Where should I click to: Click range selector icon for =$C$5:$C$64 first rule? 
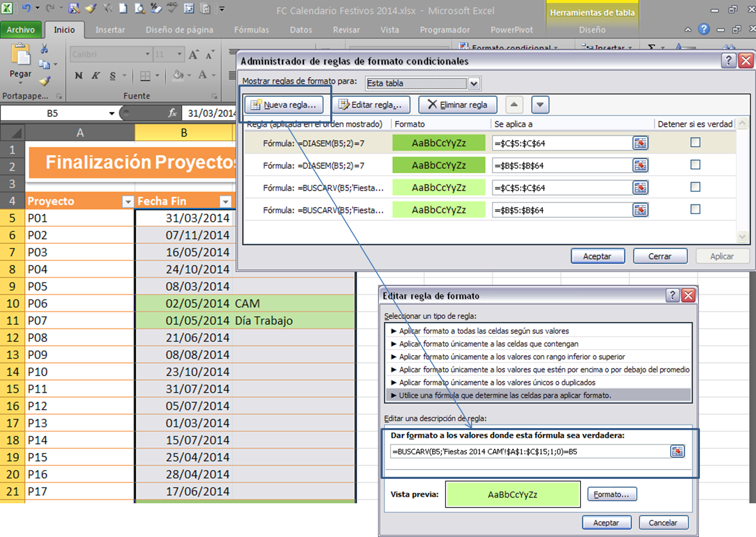[640, 143]
